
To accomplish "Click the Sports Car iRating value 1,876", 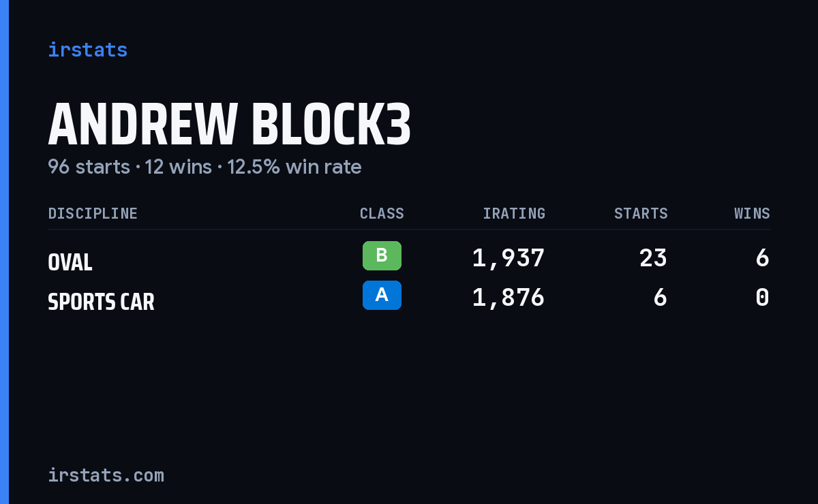I will pyautogui.click(x=509, y=298).
